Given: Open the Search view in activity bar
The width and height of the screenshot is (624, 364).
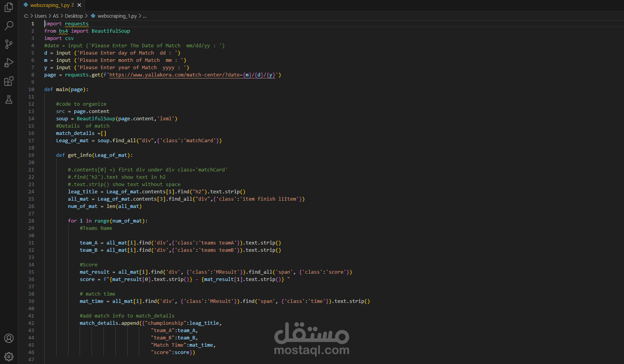Looking at the screenshot, I should click(x=8, y=26).
